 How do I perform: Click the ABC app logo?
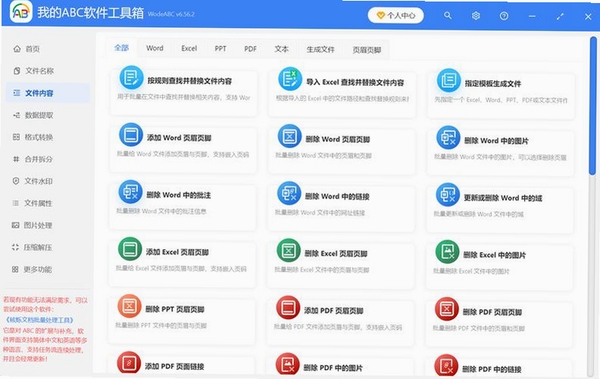point(21,12)
